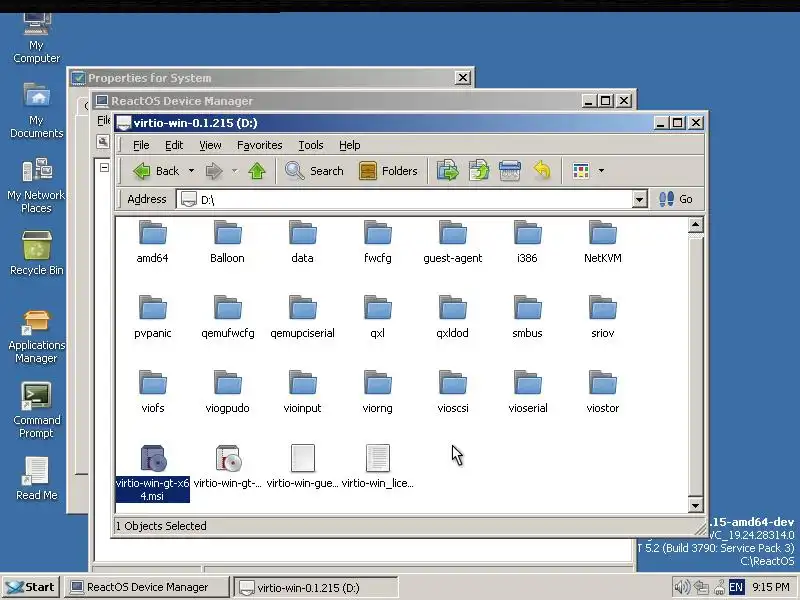Screen dimensions: 800x600
Task: Expand the Address bar dropdown
Action: (639, 199)
